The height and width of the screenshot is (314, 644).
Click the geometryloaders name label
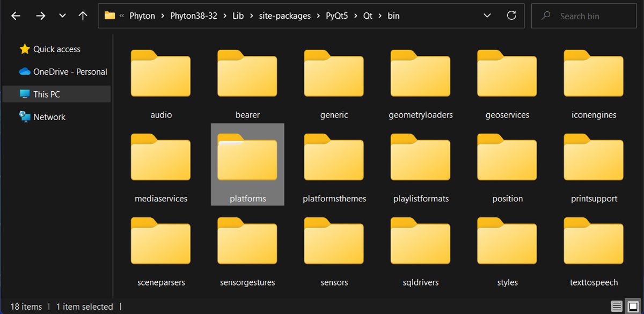pyautogui.click(x=421, y=115)
